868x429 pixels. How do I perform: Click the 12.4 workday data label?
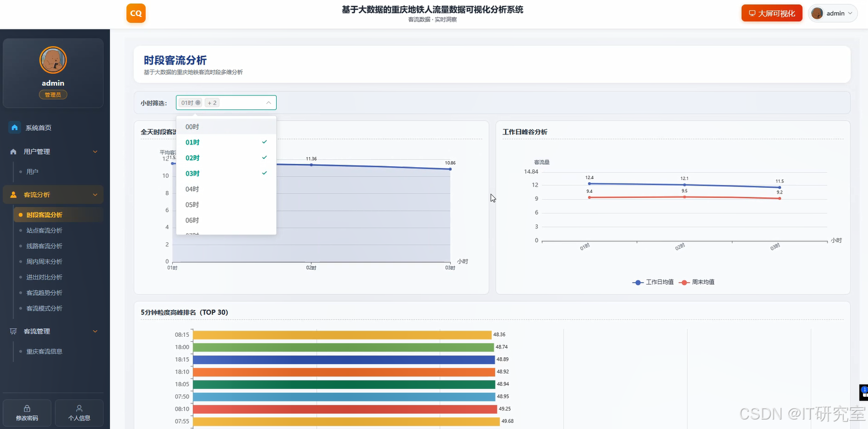tap(590, 178)
